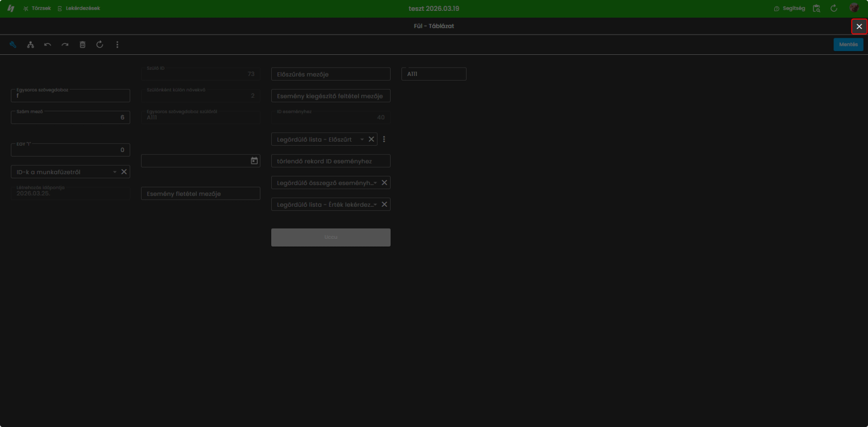Screen dimensions: 868x427
Task: Expand Legördülő összegző eseményhez dropdown
Action: (375, 182)
